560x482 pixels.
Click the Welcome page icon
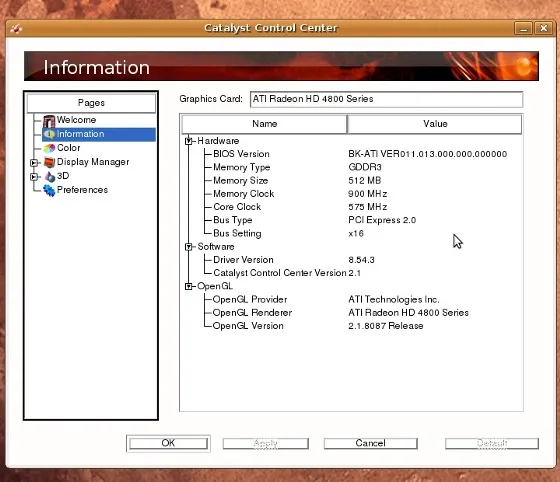click(49, 121)
